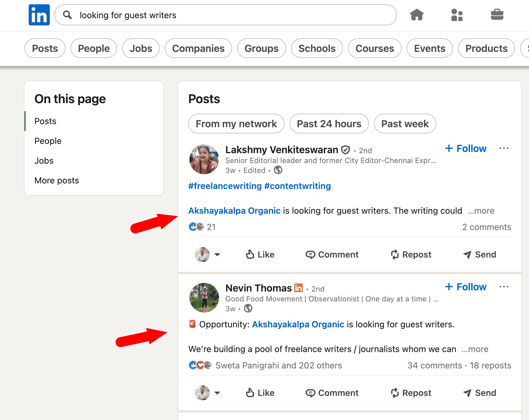
Task: Toggle From my network filter
Action: pyautogui.click(x=236, y=124)
